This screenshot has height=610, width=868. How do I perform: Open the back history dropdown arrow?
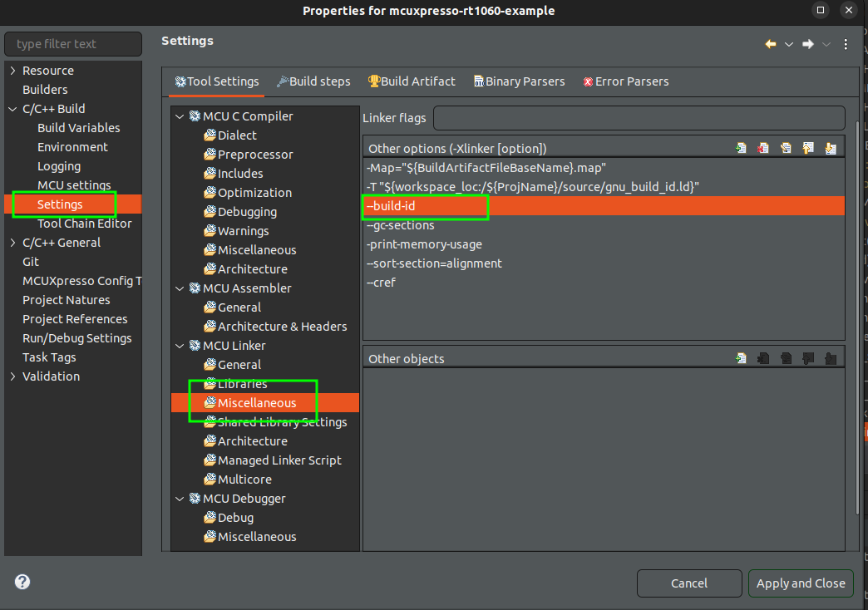click(788, 44)
